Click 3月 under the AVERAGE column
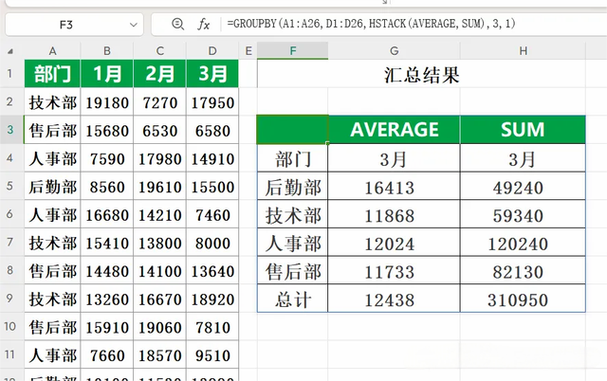The image size is (607, 381). tap(394, 159)
